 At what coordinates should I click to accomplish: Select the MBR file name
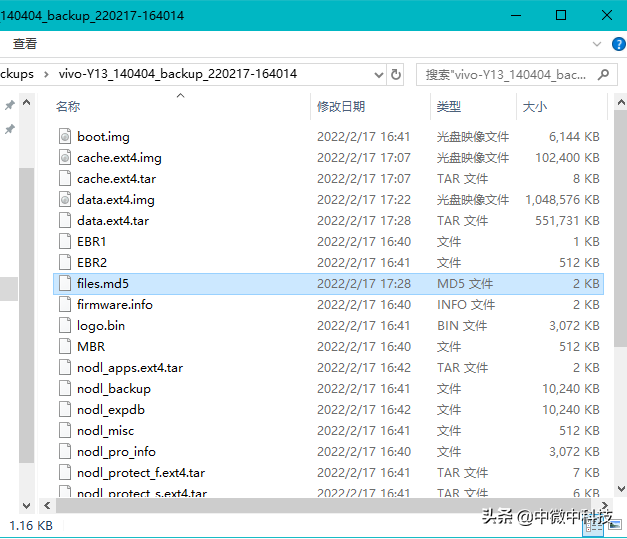pyautogui.click(x=91, y=347)
